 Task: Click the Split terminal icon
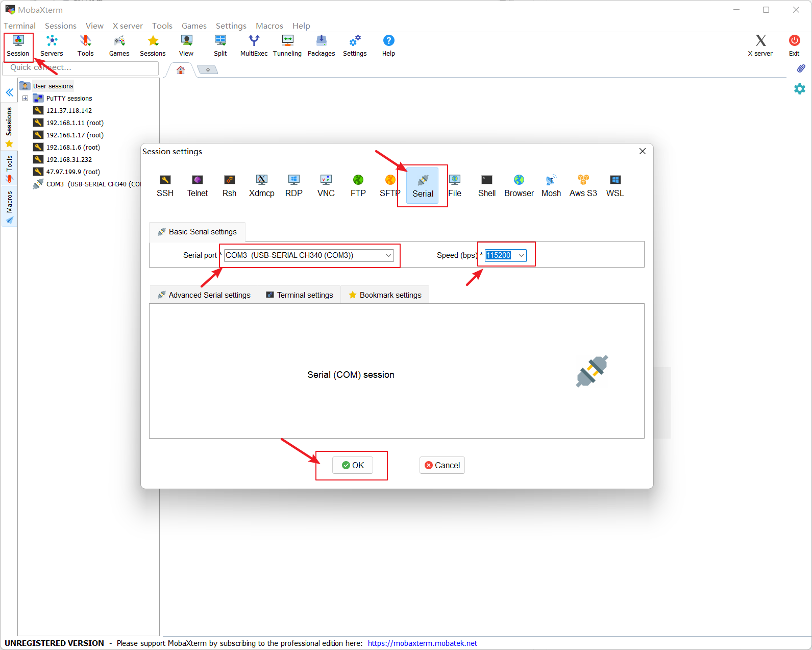tap(220, 45)
